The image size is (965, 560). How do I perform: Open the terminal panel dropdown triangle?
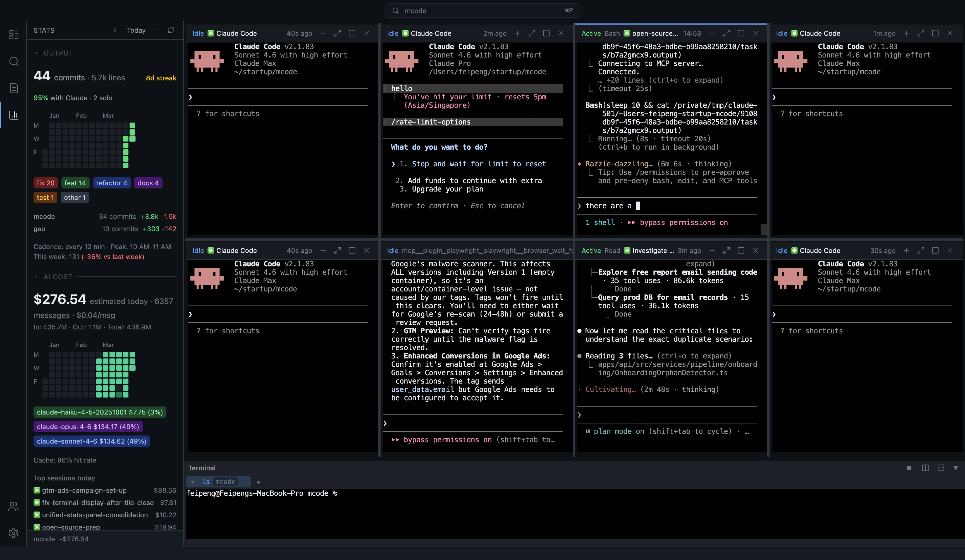point(956,468)
